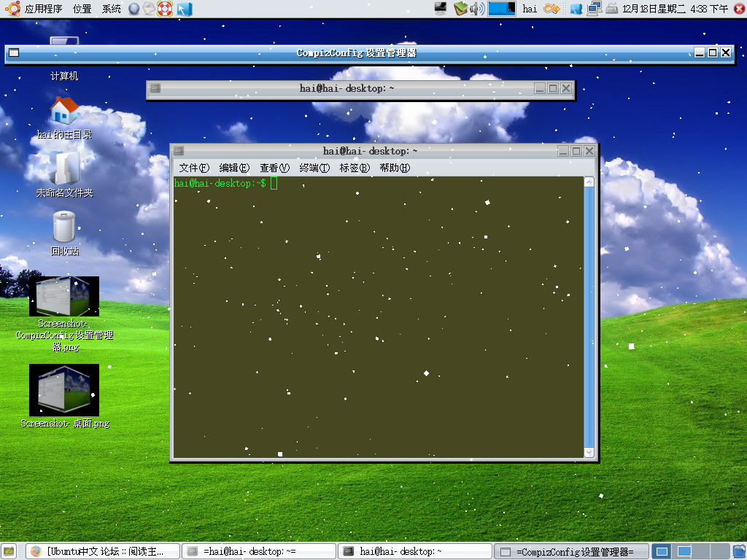Viewport: 747px width, 560px height.
Task: Click the red power quit button in panel
Action: [740, 9]
